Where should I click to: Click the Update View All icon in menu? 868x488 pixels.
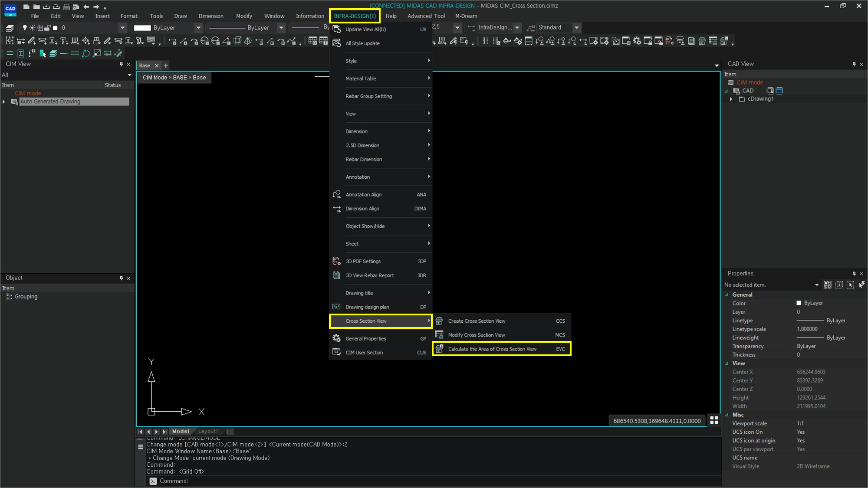click(336, 29)
